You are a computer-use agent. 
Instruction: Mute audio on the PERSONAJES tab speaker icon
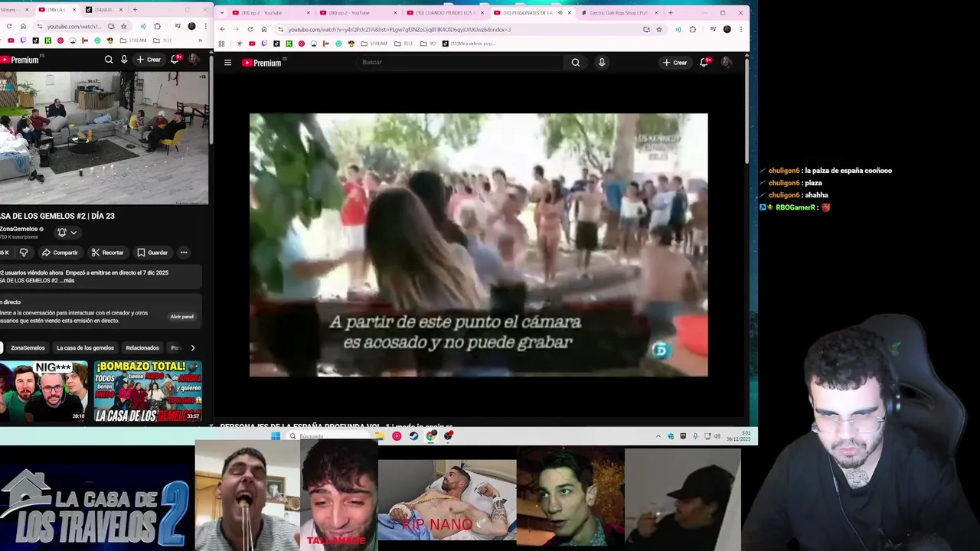[x=560, y=12]
